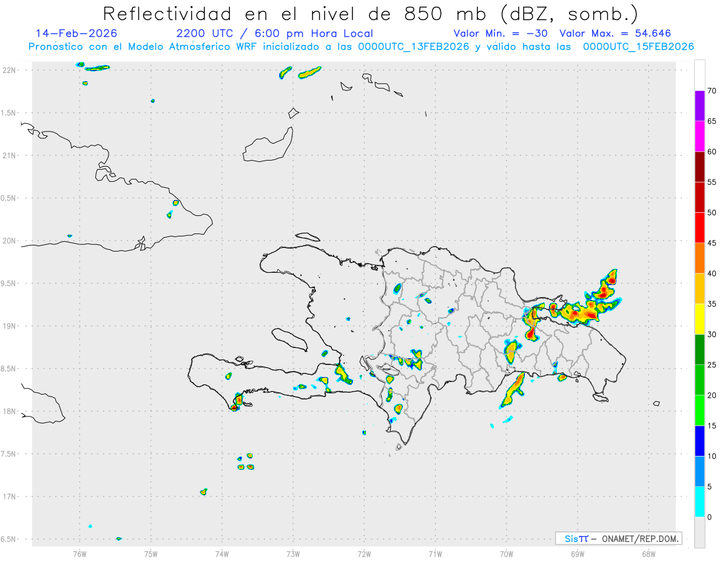Click the '68W' longitude label
This screenshot has width=728, height=562.
(649, 554)
